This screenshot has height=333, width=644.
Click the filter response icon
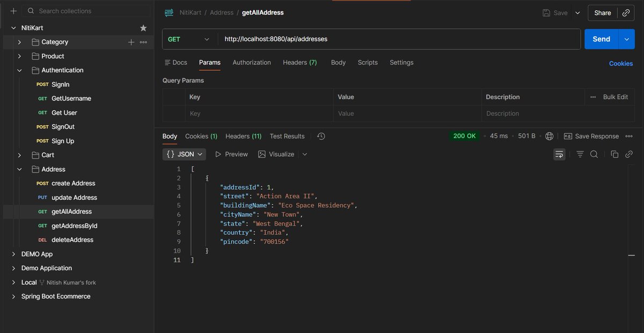580,154
